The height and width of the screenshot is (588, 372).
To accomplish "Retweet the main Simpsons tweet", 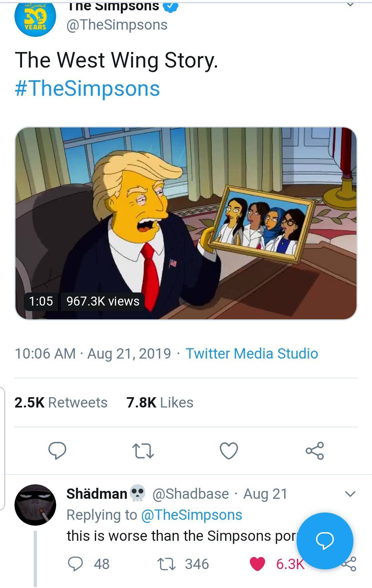I will (143, 451).
